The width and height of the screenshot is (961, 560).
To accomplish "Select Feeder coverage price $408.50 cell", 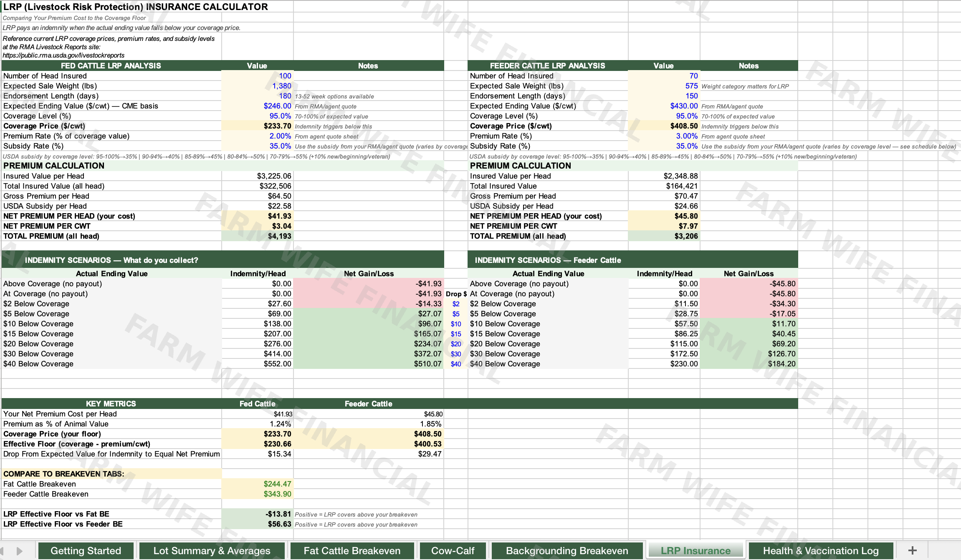I will tap(664, 126).
